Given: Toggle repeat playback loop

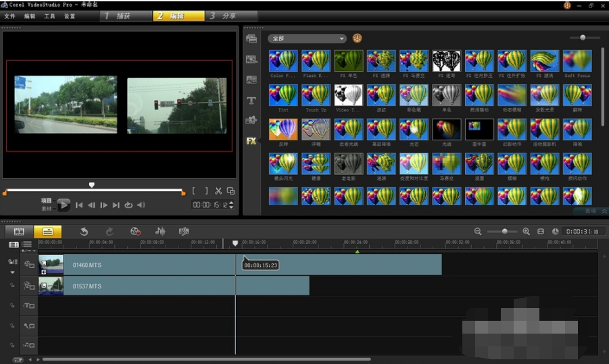Looking at the screenshot, I should point(128,205).
